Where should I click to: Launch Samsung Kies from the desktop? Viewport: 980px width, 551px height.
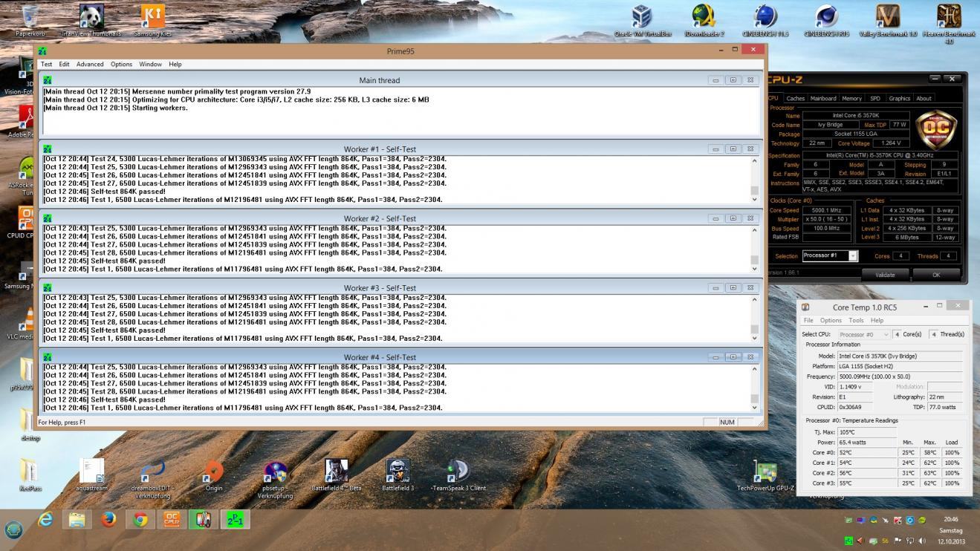tap(152, 19)
